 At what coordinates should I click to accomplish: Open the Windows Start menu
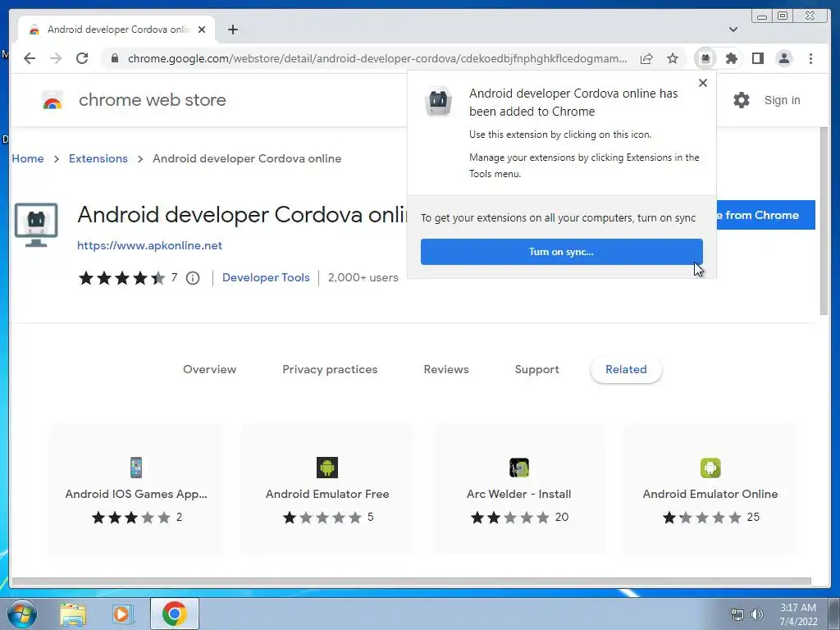(x=21, y=614)
